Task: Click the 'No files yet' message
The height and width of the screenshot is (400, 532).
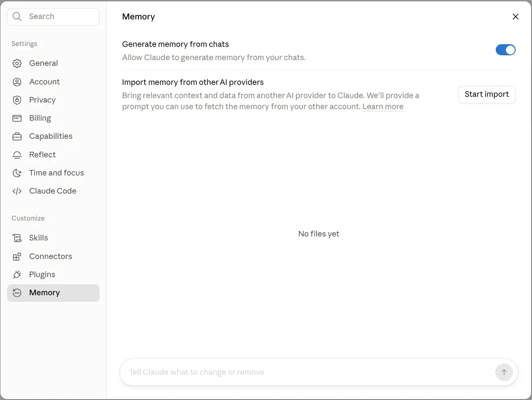Action: point(319,234)
